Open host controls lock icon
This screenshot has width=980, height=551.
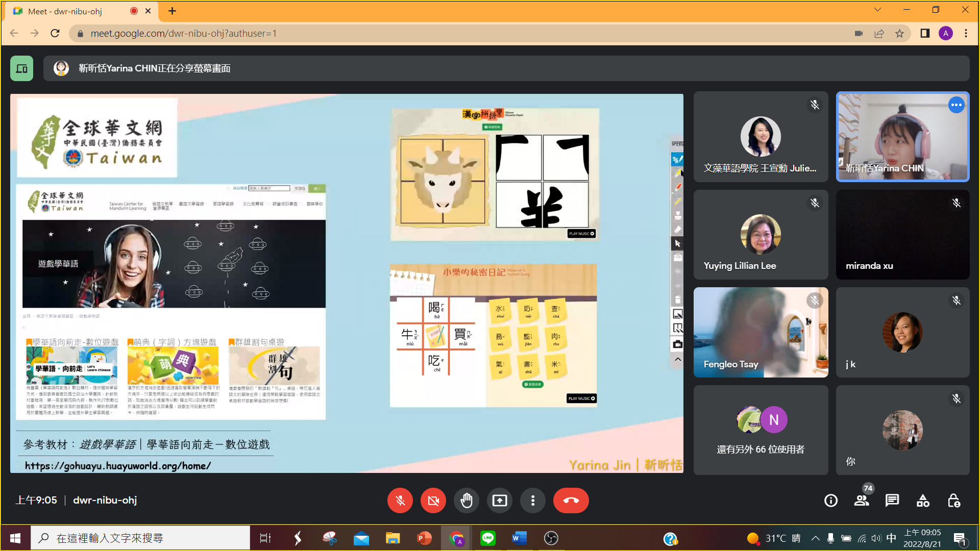953,500
